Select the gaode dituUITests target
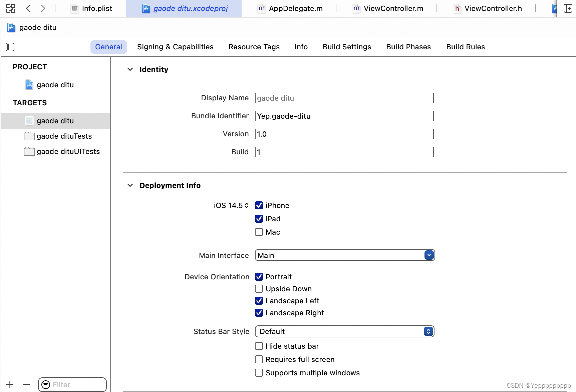The width and height of the screenshot is (576, 392). pyautogui.click(x=56, y=151)
